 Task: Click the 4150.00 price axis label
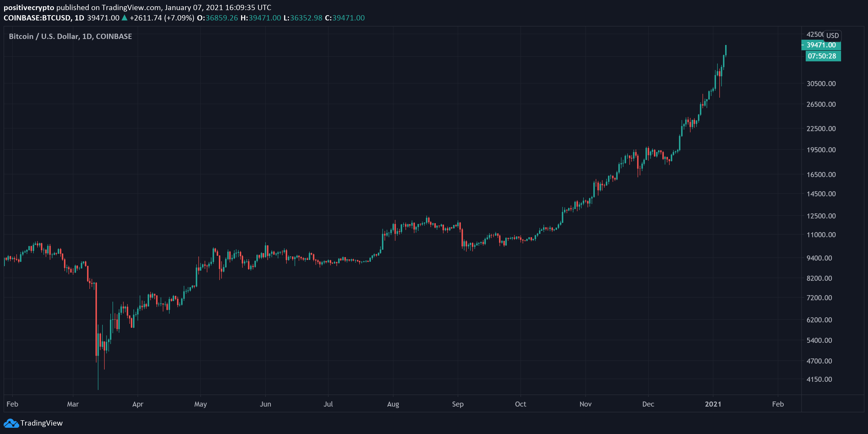click(x=819, y=379)
